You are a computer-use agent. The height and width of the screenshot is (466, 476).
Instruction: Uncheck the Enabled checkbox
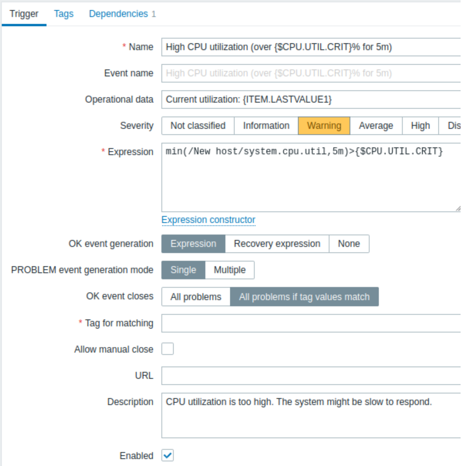point(167,456)
